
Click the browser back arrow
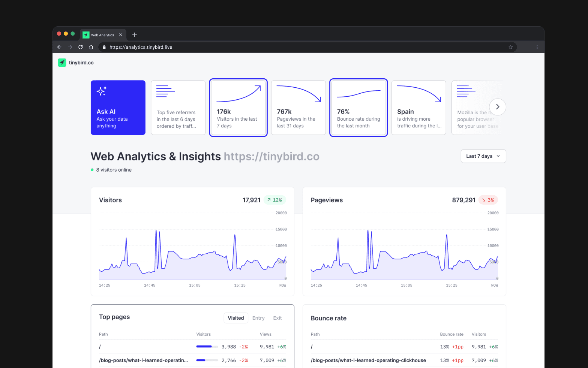pyautogui.click(x=59, y=47)
